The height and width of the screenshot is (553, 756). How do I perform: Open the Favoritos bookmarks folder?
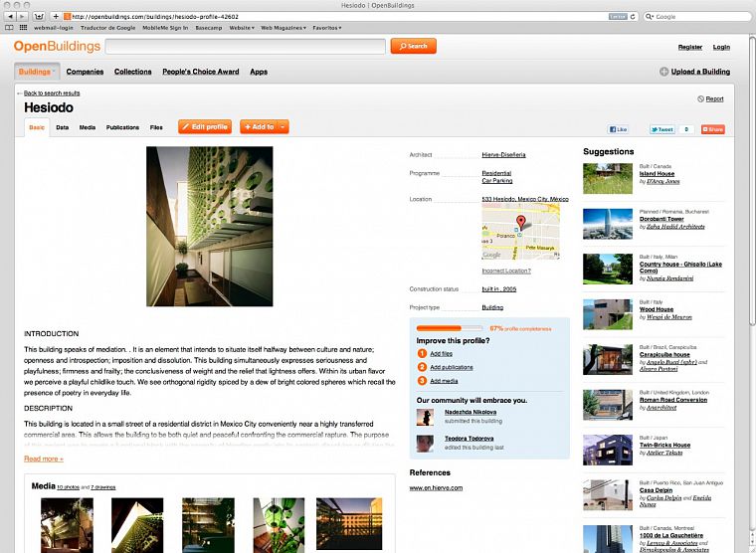(327, 28)
